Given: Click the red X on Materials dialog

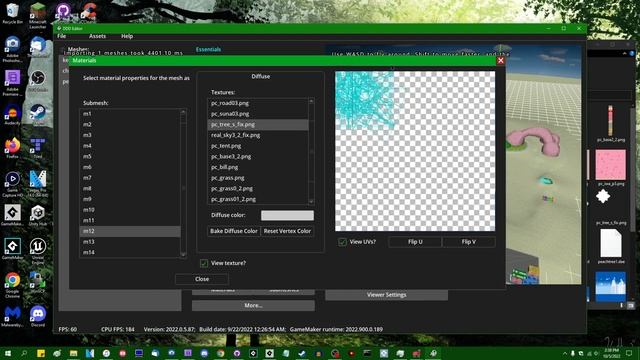Looking at the screenshot, I should pos(501,60).
